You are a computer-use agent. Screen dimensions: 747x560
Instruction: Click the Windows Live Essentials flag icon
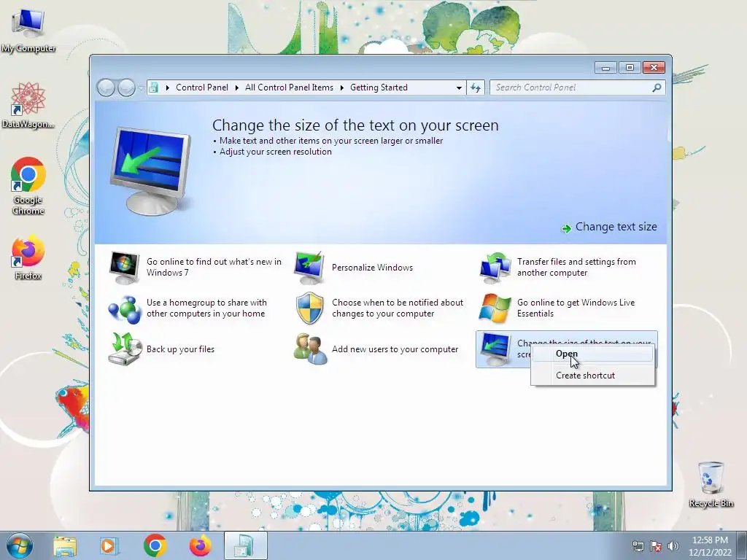tap(495, 308)
